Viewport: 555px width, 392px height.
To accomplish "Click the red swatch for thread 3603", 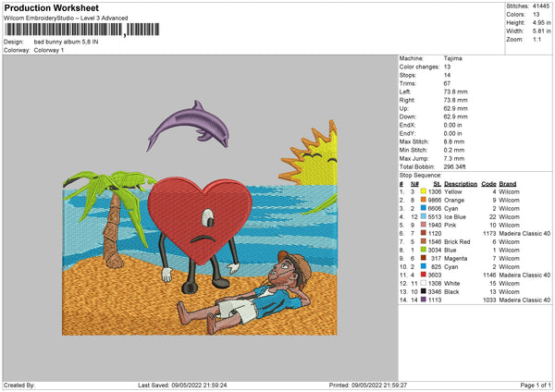I will [424, 275].
